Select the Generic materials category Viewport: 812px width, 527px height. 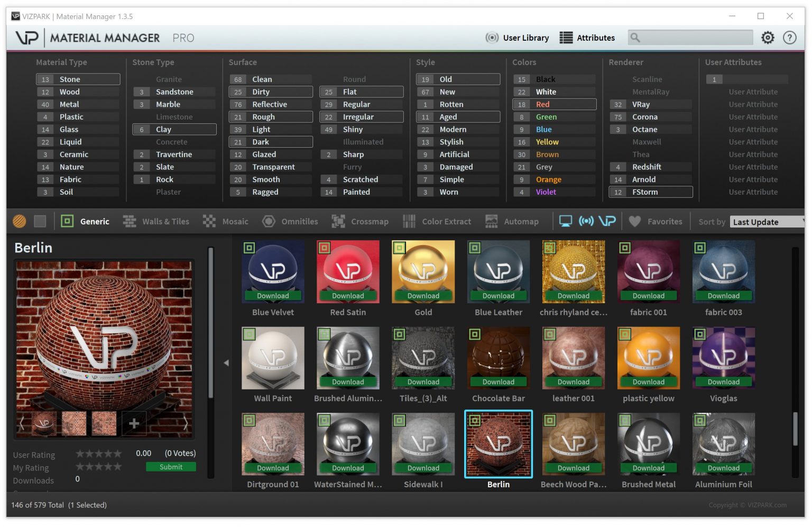[94, 221]
